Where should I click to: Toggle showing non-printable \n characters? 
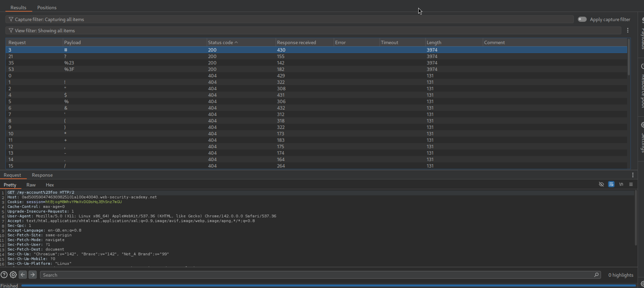tap(621, 184)
